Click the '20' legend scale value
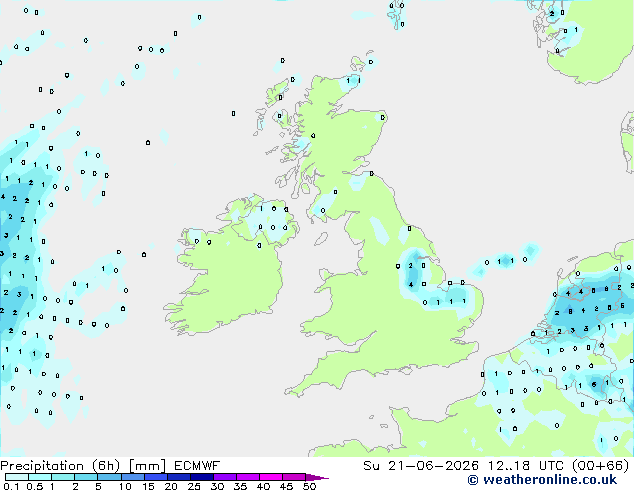Image resolution: width=634 pixels, height=490 pixels. pos(171,486)
